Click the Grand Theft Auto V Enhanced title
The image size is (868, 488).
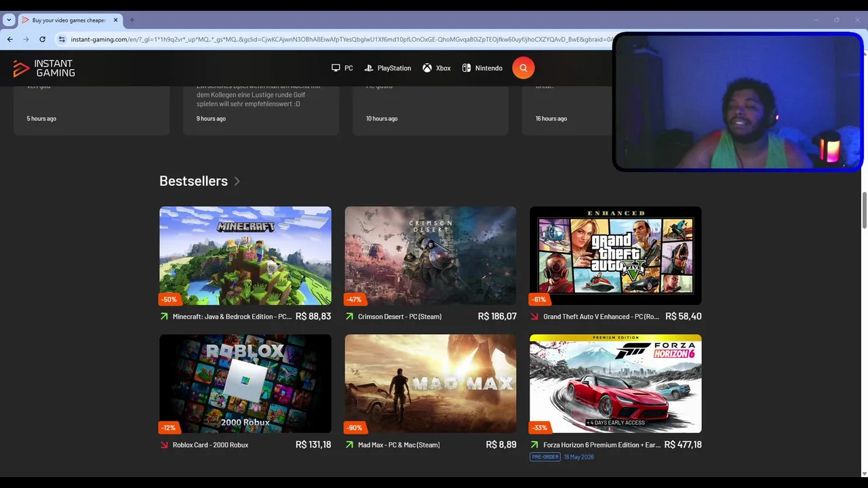click(x=601, y=317)
